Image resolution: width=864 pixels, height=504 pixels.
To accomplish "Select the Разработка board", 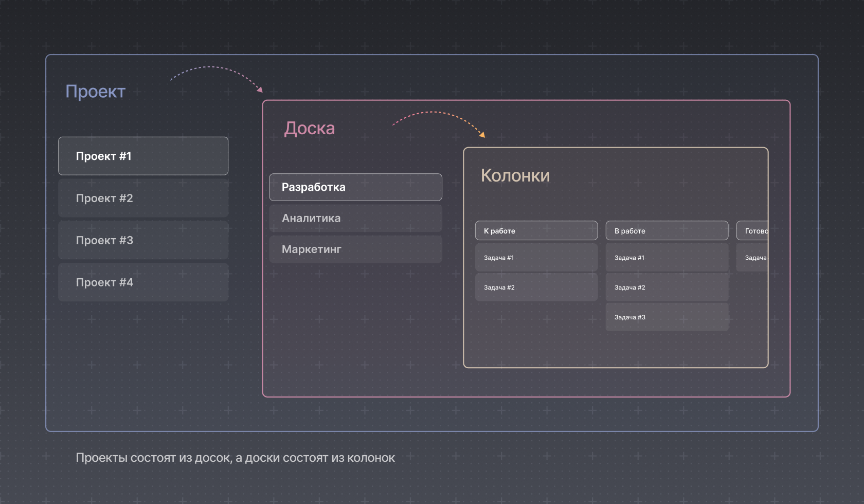I will 355,187.
